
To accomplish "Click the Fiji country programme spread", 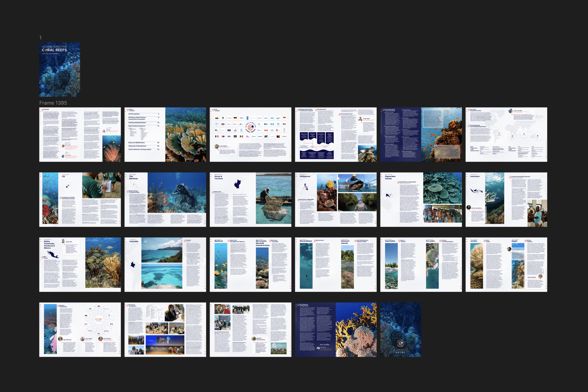I will tap(80, 199).
